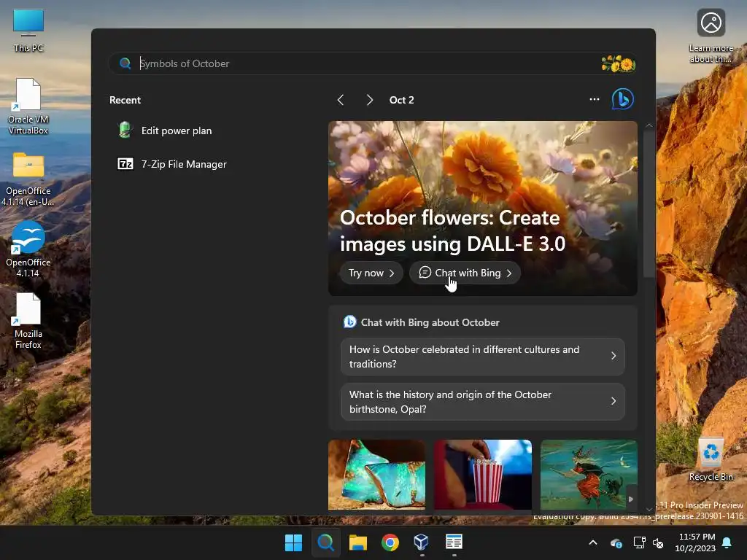Click the 7-Zip 7z icon
747x560 pixels.
pos(125,164)
